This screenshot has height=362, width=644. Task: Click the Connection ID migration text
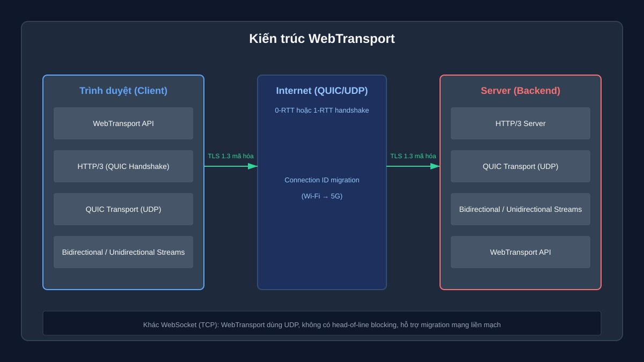pos(322,180)
